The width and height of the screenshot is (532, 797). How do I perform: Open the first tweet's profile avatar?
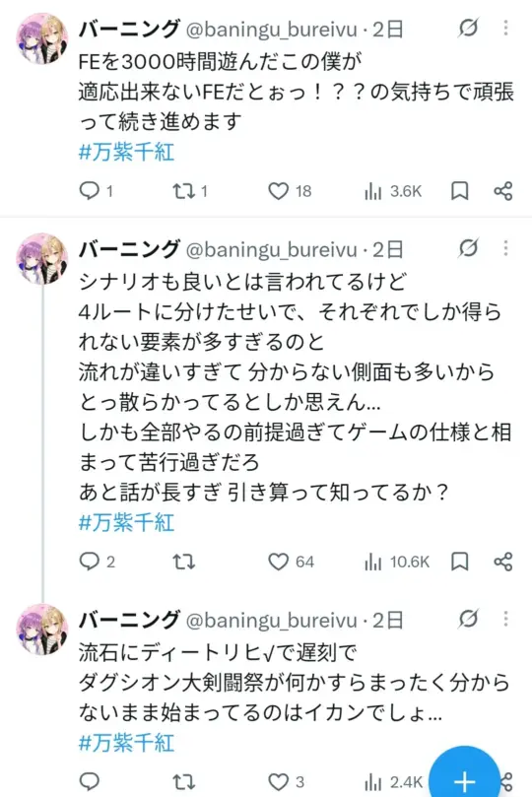pyautogui.click(x=42, y=39)
